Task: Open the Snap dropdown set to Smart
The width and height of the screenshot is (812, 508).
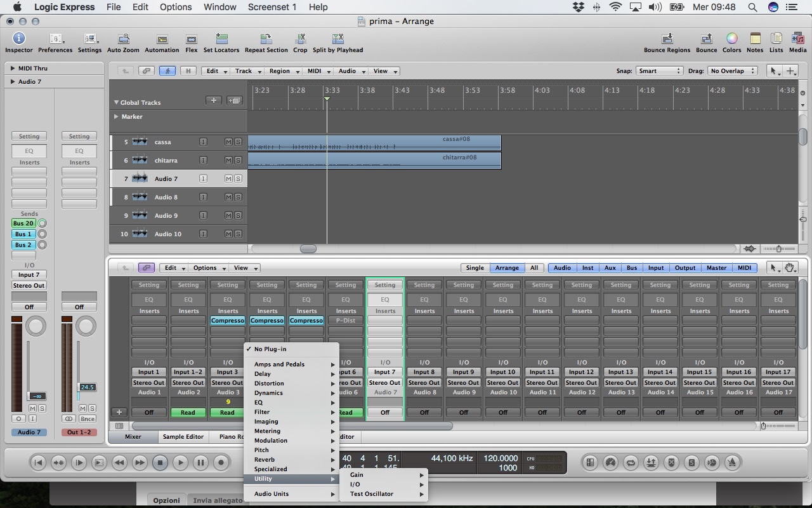Action: [x=659, y=71]
